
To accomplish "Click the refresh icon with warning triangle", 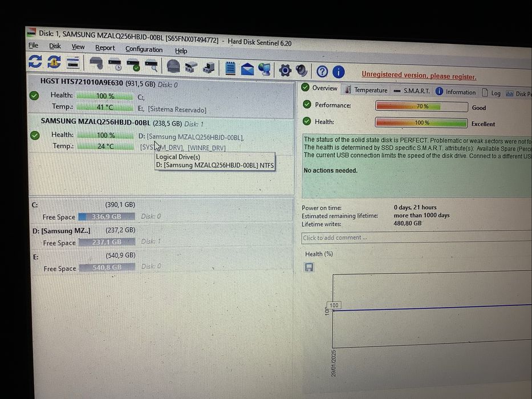I will pos(54,62).
